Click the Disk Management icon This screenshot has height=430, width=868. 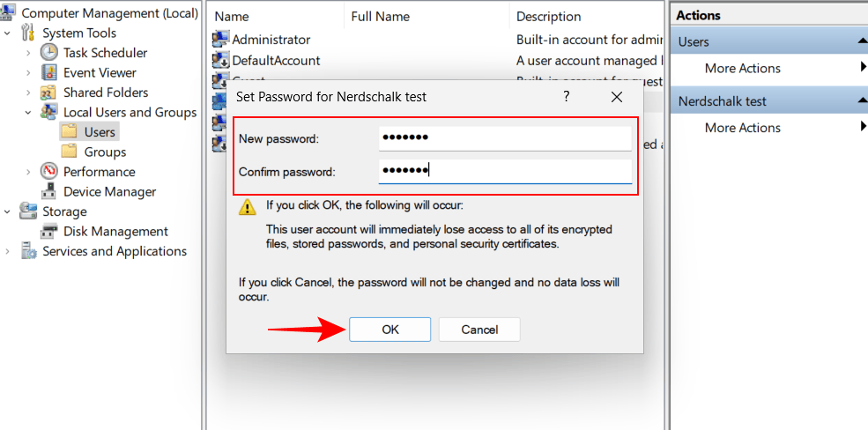point(50,231)
